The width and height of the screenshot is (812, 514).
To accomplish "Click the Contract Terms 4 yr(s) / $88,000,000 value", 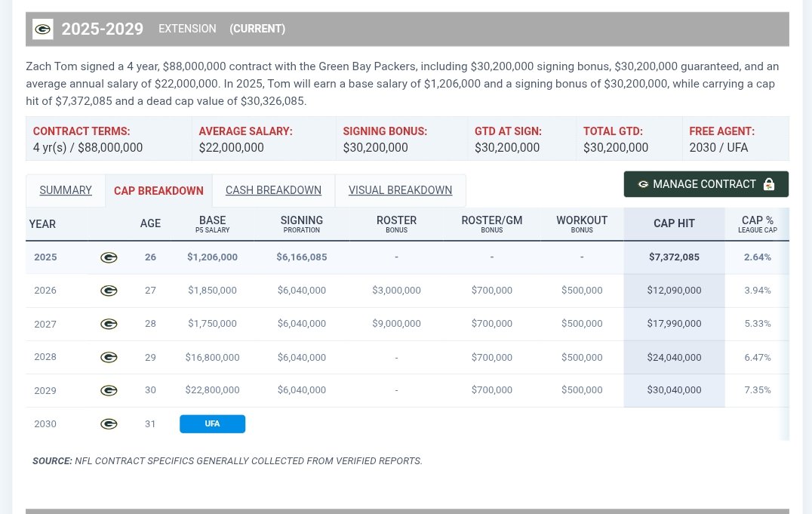I will [x=88, y=148].
